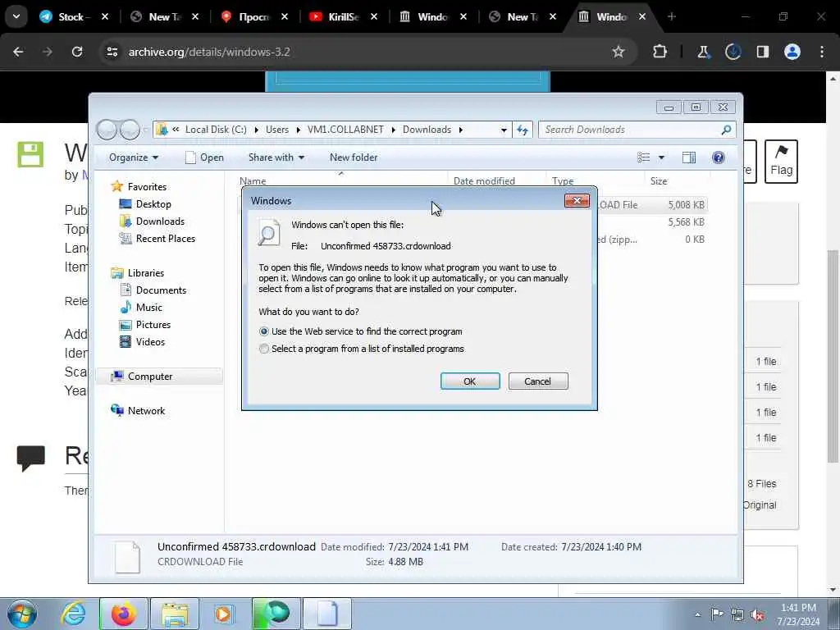Open Documents library
The width and height of the screenshot is (840, 630).
(x=161, y=290)
